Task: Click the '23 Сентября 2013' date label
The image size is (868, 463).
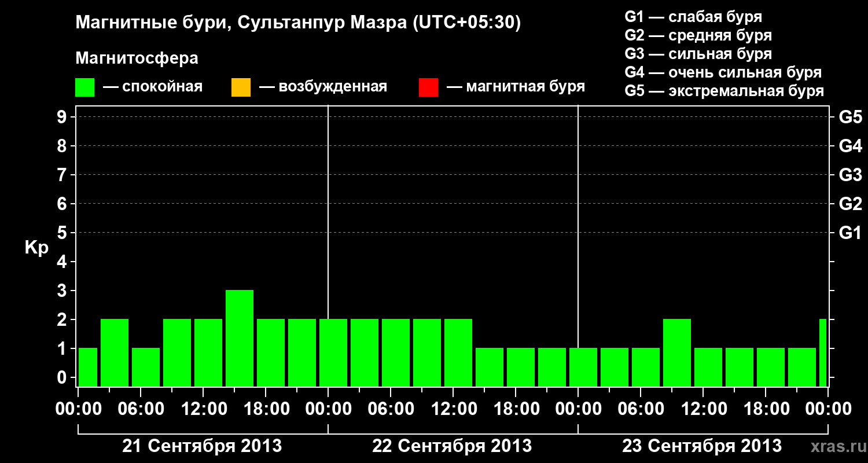Action: [x=702, y=446]
